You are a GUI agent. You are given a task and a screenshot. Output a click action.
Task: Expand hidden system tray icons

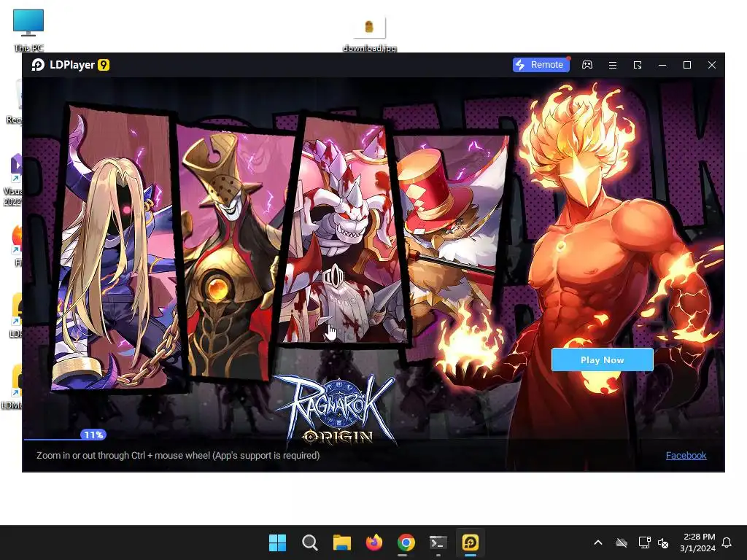(598, 542)
